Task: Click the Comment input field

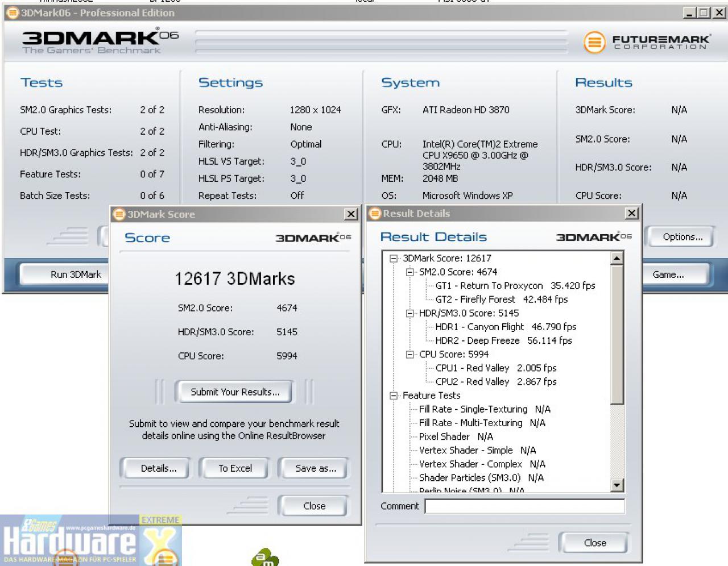Action: [x=524, y=506]
